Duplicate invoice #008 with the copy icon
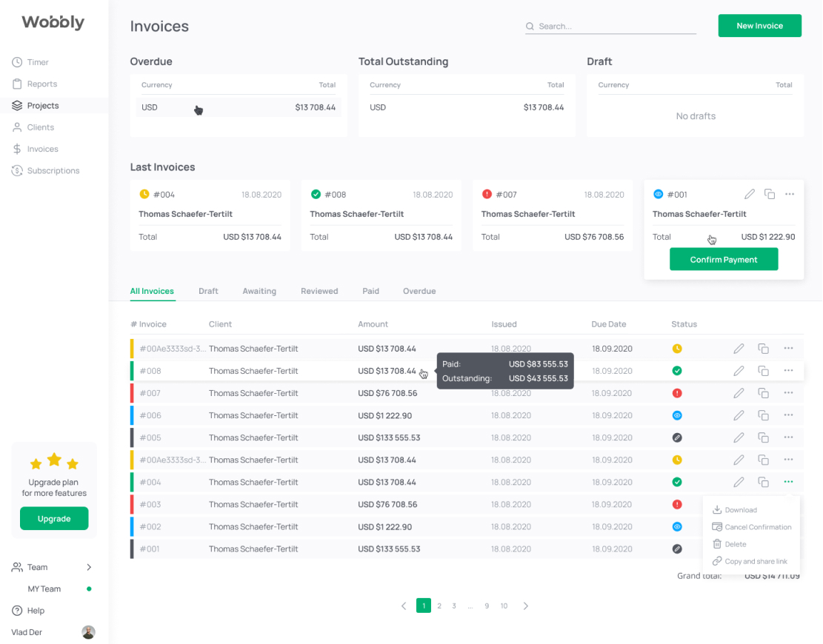Screen dimensions: 823x644 coord(764,371)
